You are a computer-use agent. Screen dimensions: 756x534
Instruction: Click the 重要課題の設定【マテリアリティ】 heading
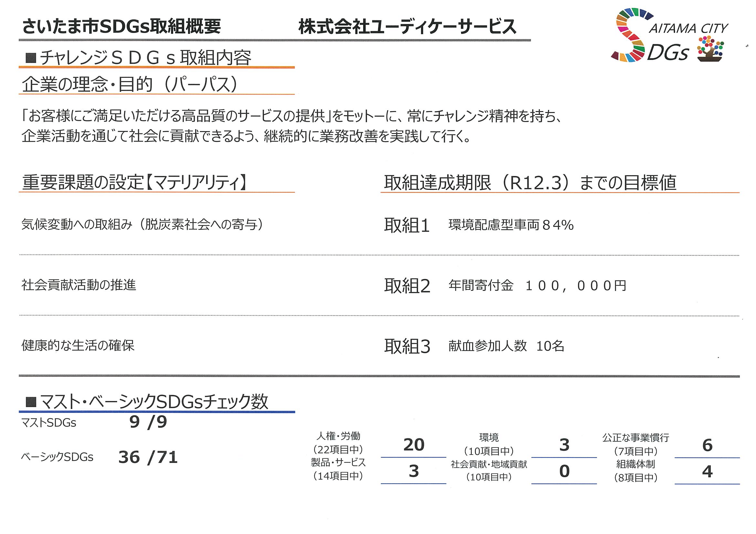pyautogui.click(x=134, y=182)
